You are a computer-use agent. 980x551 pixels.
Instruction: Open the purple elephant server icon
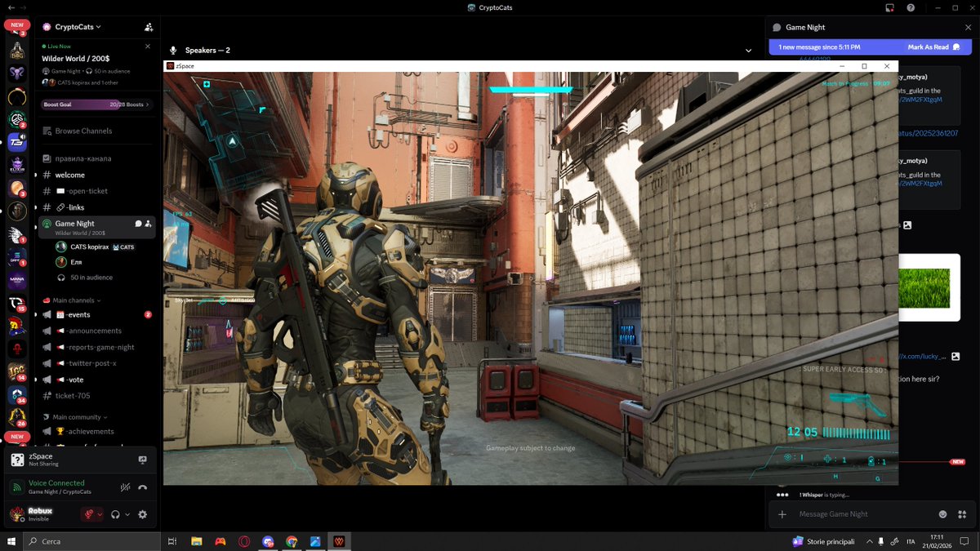pyautogui.click(x=17, y=73)
